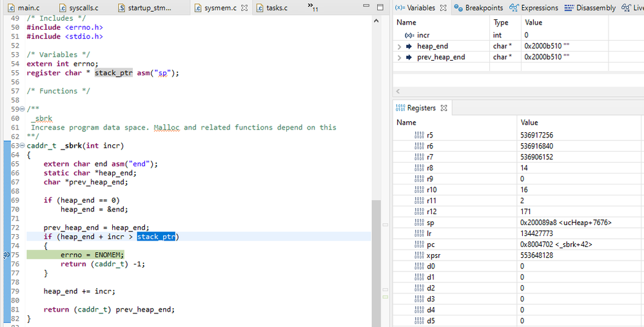Close the sysmem.c editor tab

point(244,8)
